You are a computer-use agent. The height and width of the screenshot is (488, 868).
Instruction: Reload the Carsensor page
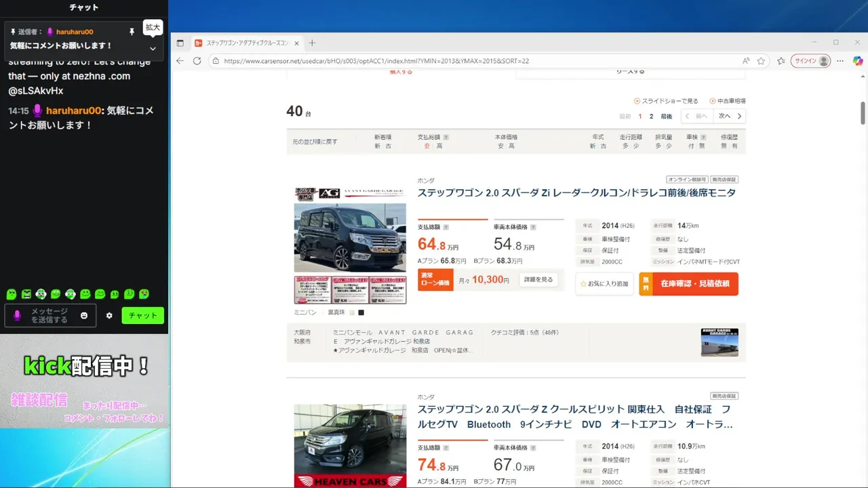[x=197, y=60]
